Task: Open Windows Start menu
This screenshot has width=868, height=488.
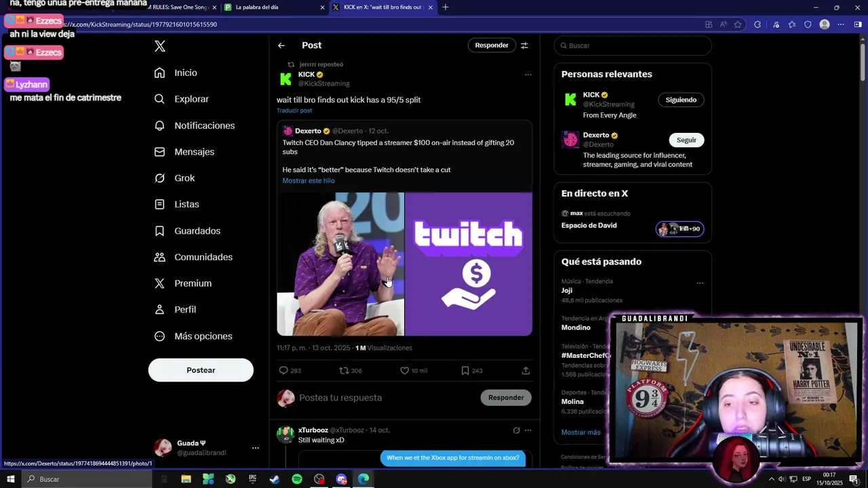Action: (x=11, y=479)
